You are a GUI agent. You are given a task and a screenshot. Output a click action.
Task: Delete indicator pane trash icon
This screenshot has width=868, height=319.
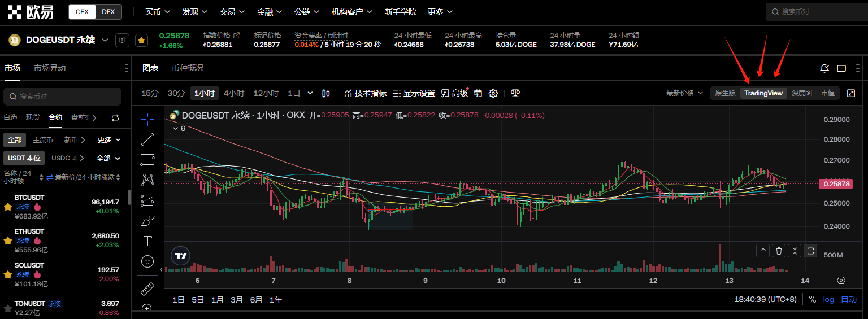click(779, 251)
